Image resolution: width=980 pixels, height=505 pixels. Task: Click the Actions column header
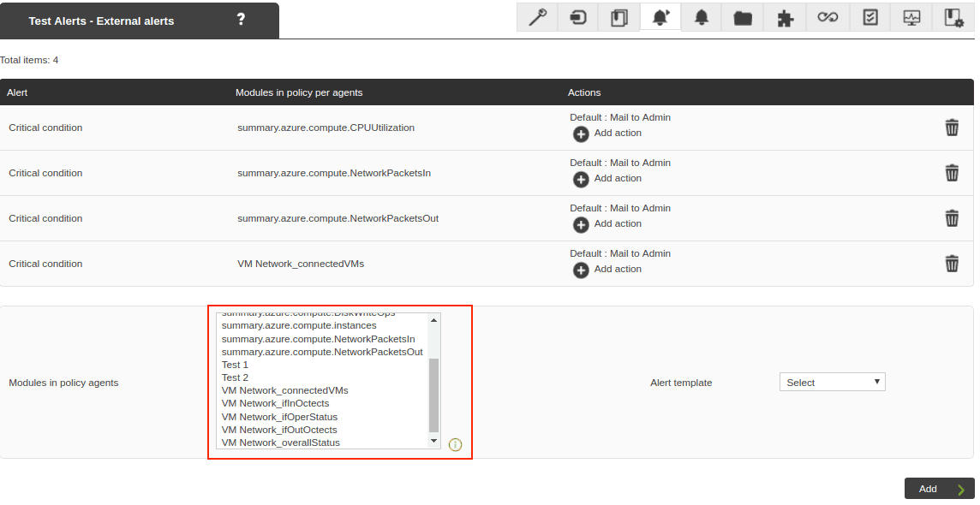[583, 92]
